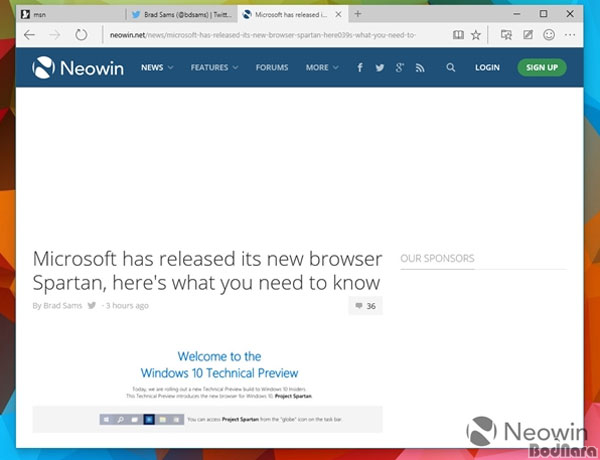Open a new tab with plus button
600x460 pixels.
(357, 14)
